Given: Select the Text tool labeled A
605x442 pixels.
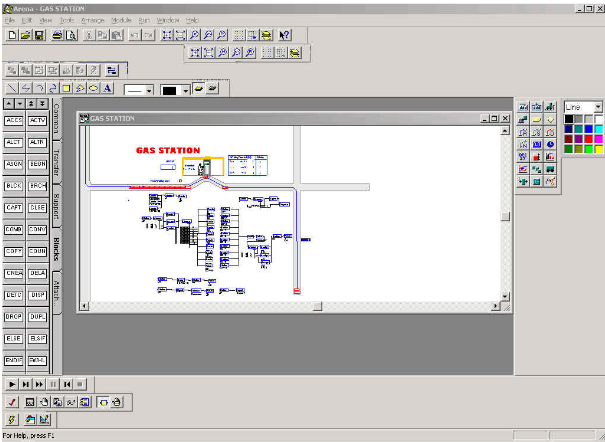Looking at the screenshot, I should coord(107,88).
